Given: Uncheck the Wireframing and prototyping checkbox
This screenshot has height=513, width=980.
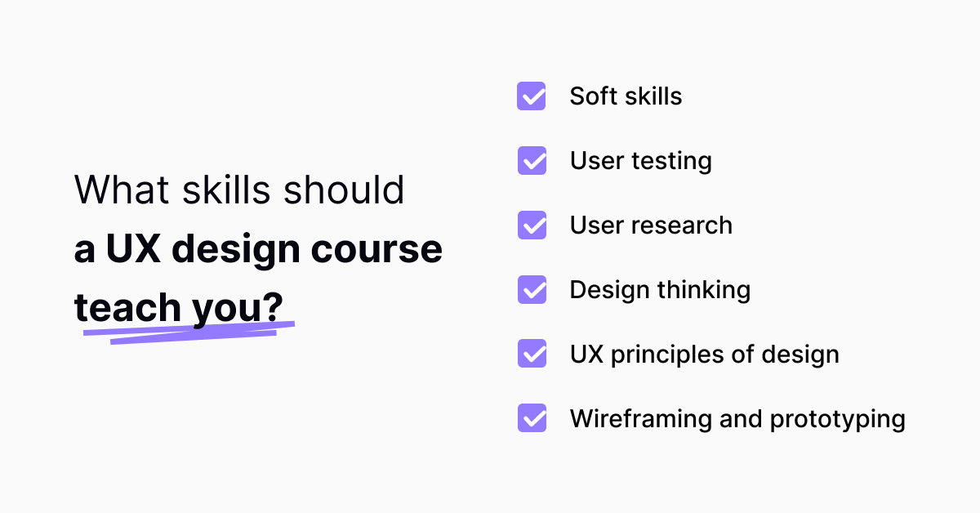Looking at the screenshot, I should tap(532, 419).
